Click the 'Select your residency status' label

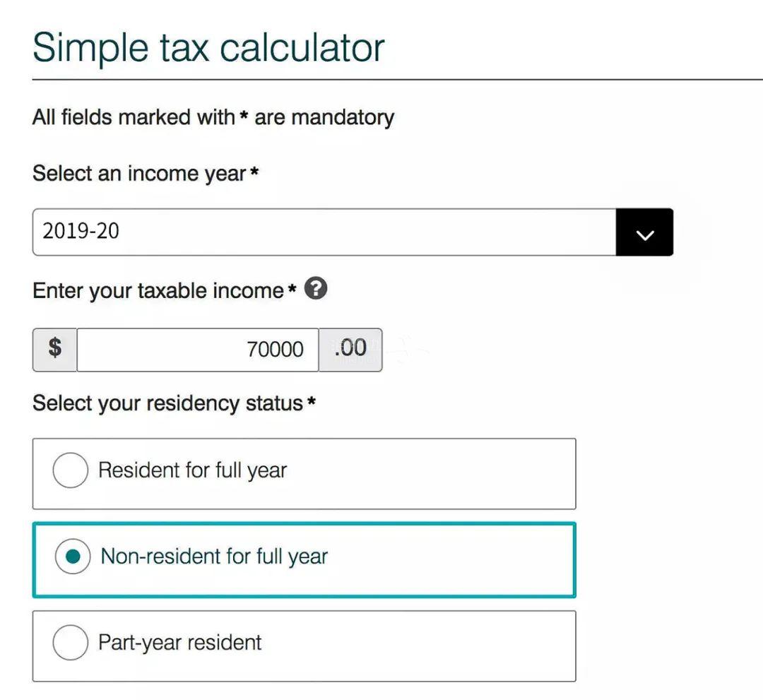(x=168, y=404)
